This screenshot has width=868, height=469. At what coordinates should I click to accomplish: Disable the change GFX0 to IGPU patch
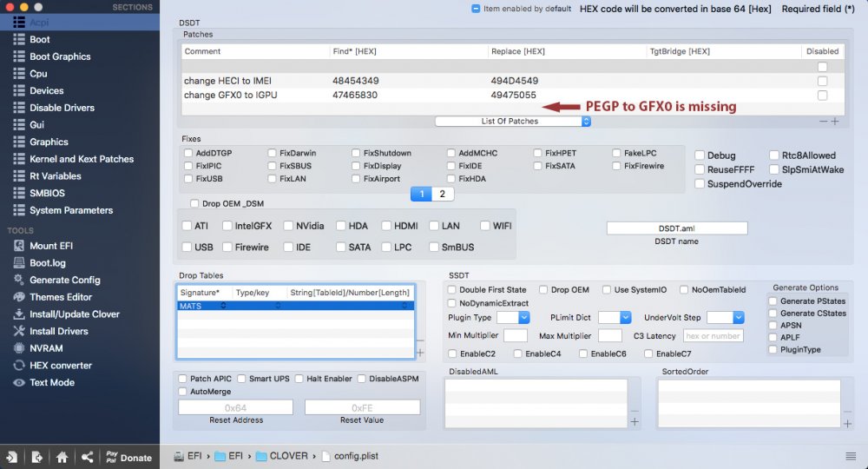[x=823, y=96]
